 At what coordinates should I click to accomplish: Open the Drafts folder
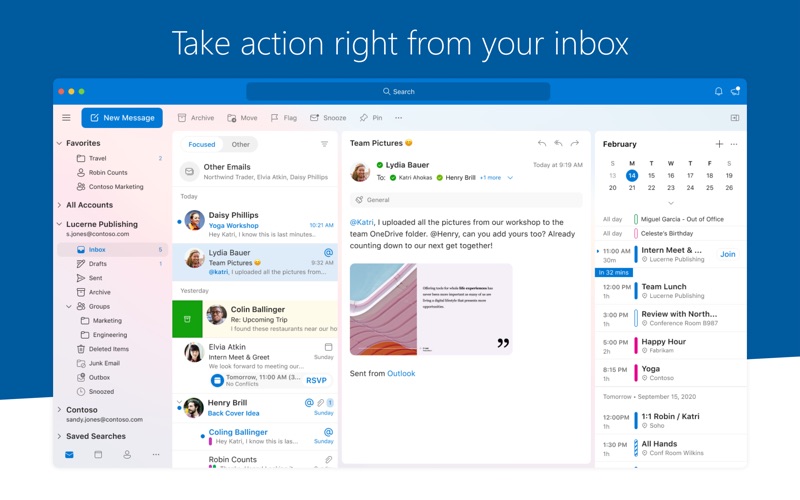(x=113, y=264)
